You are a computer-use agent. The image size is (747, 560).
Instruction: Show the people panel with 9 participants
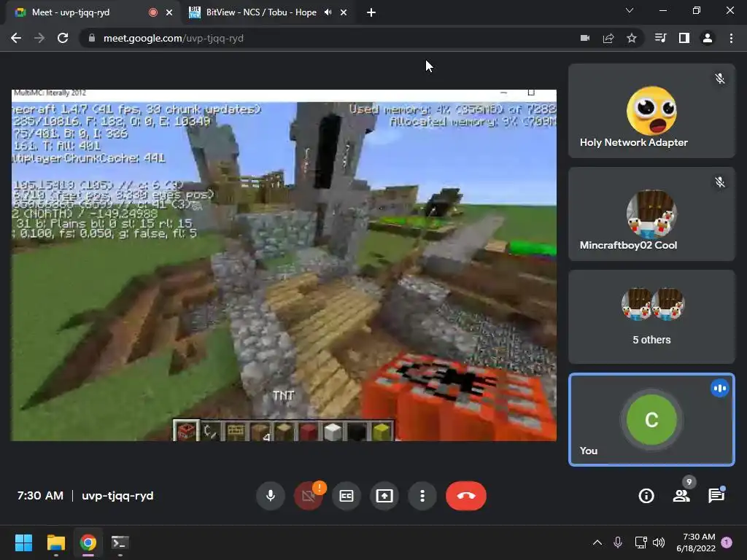(x=682, y=496)
